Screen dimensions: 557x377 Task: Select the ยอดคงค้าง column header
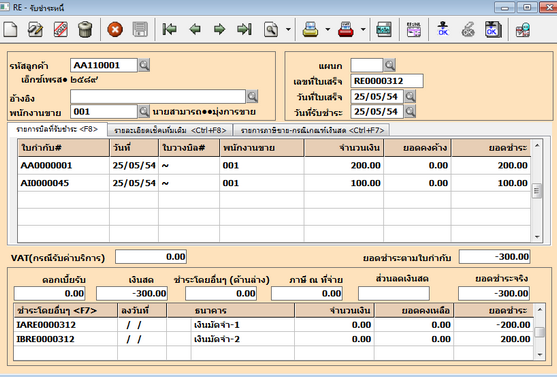point(417,148)
